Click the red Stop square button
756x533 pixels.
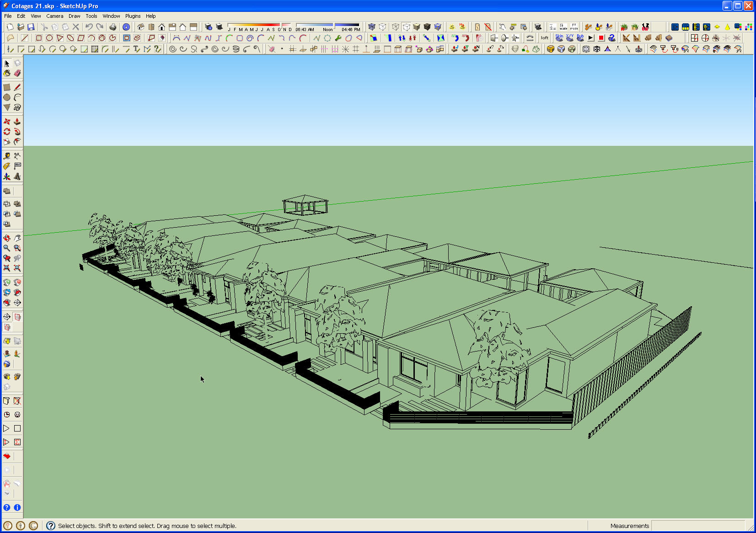point(601,38)
